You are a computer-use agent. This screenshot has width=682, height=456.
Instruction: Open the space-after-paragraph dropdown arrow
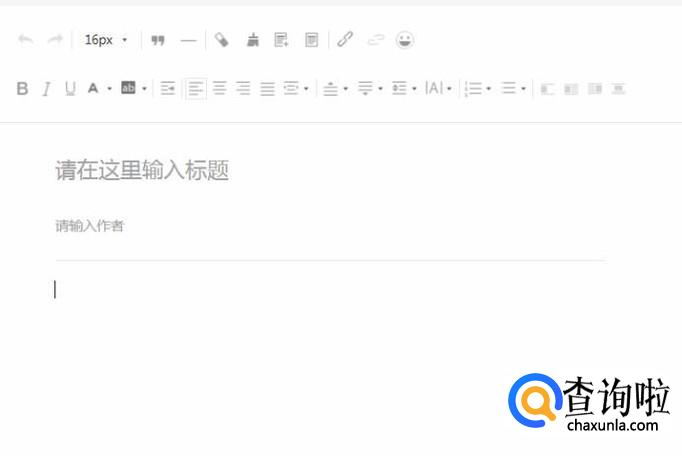coord(381,89)
